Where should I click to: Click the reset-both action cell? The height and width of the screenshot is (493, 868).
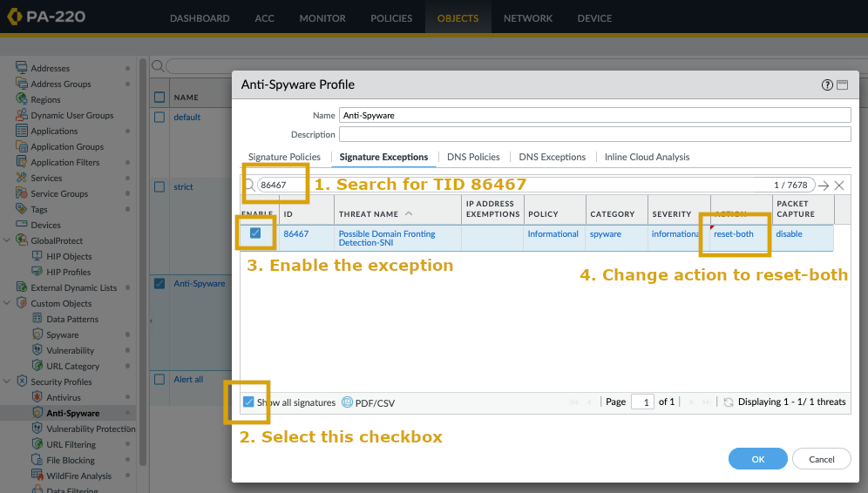(734, 234)
